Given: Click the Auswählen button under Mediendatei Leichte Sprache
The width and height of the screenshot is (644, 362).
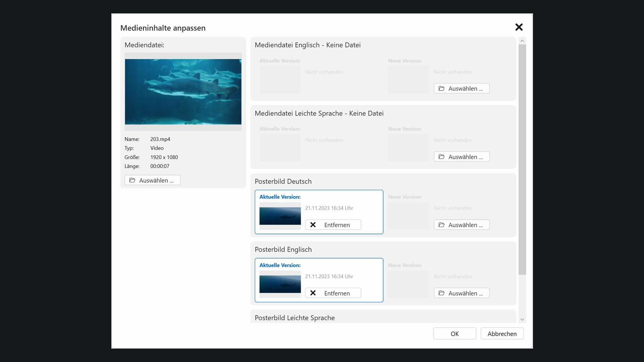Looking at the screenshot, I should [462, 157].
